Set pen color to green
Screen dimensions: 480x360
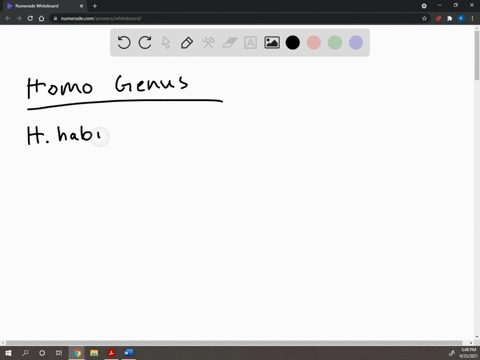[x=335, y=43]
